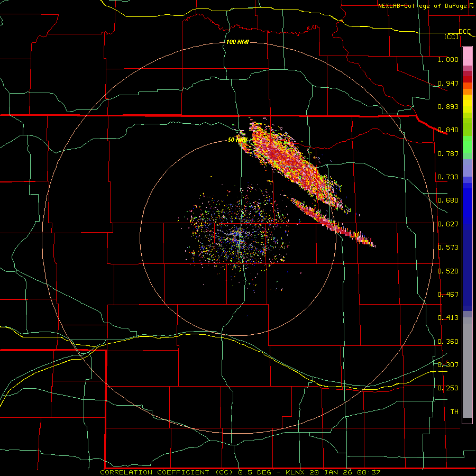Select the 0.307 scale value
The width and height of the screenshot is (476, 476).
pos(448,365)
